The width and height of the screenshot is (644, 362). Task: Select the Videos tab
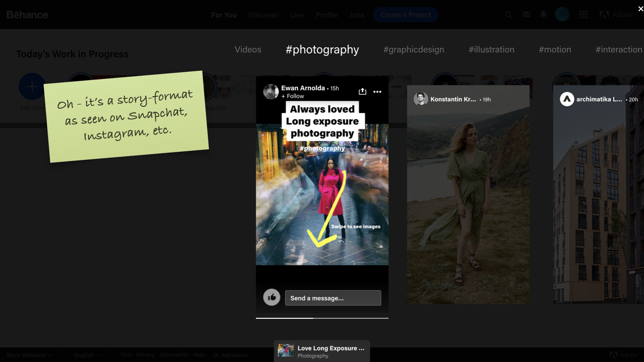point(248,50)
